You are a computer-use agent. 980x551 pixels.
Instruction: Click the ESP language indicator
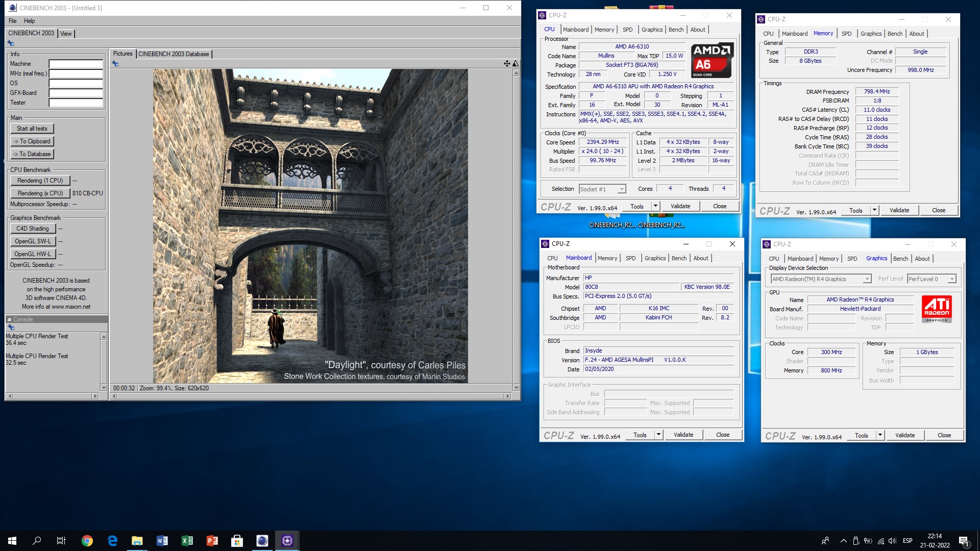[908, 541]
